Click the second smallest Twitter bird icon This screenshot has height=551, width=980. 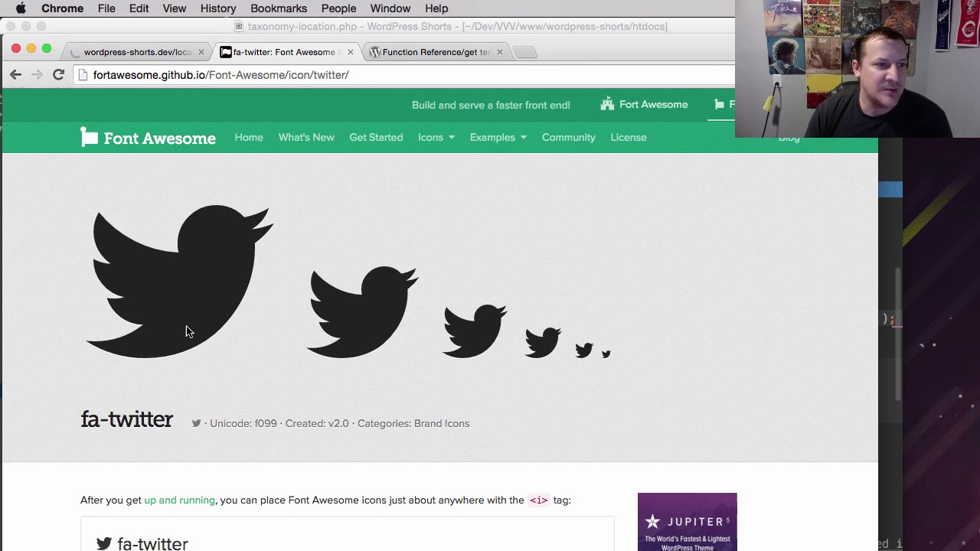[x=584, y=350]
